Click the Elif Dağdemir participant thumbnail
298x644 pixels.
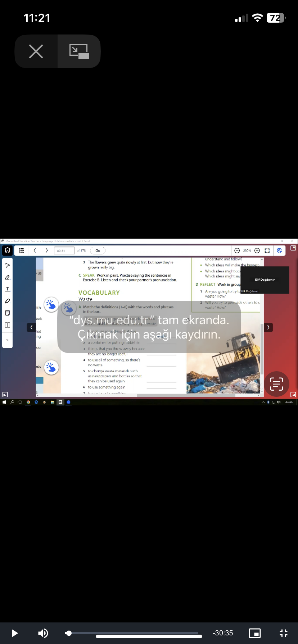(x=265, y=280)
